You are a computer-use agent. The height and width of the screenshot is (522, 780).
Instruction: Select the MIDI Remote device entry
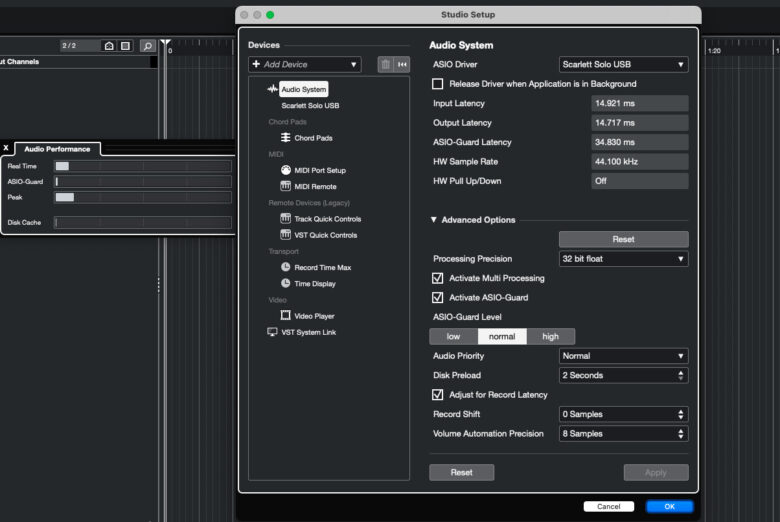(315, 187)
